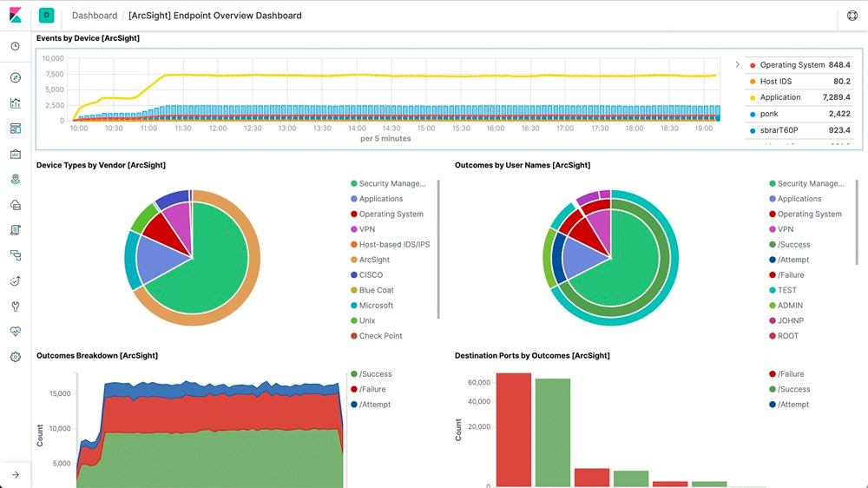The width and height of the screenshot is (868, 488).
Task: Click Outcomes by User Names legend scrollbar
Action: click(x=857, y=221)
